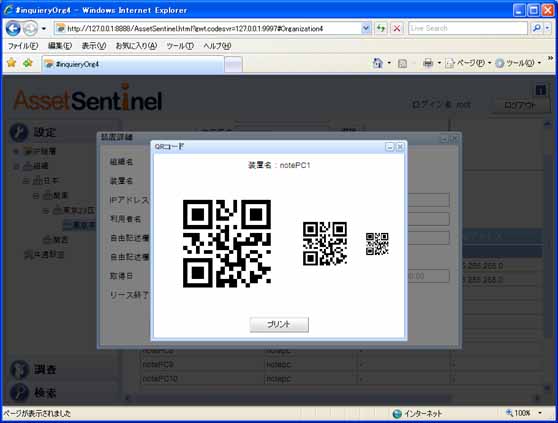
Task: Open the address bar URL dropdown
Action: pyautogui.click(x=365, y=28)
